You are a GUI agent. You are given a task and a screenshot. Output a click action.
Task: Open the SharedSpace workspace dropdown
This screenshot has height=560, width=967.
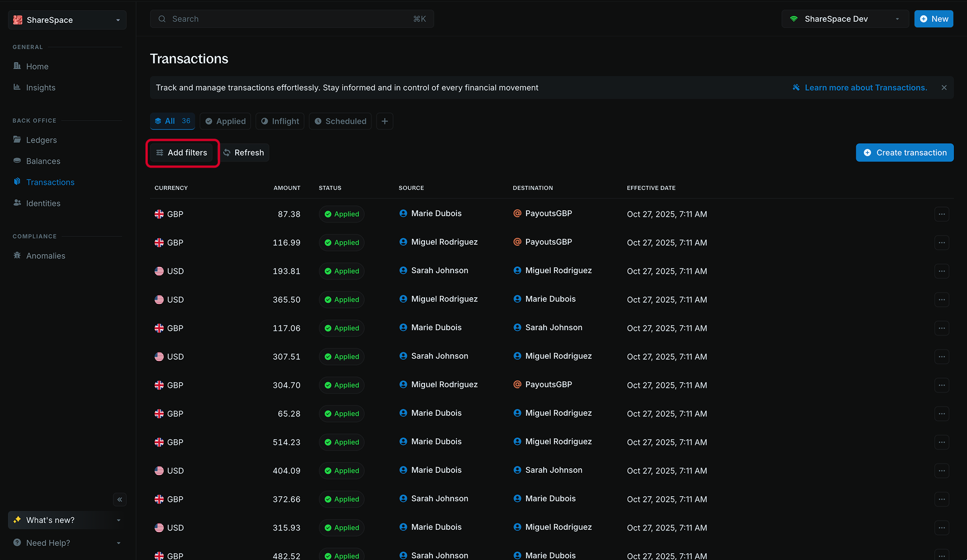pos(67,19)
